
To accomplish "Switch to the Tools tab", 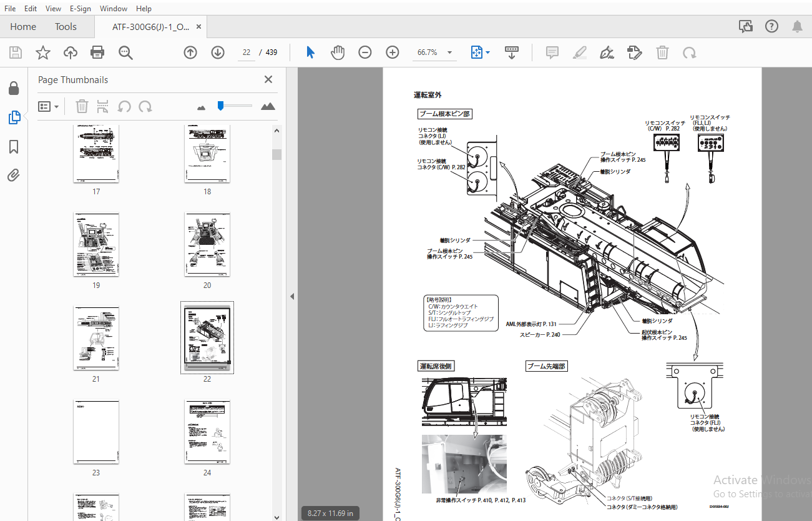I will 66,26.
